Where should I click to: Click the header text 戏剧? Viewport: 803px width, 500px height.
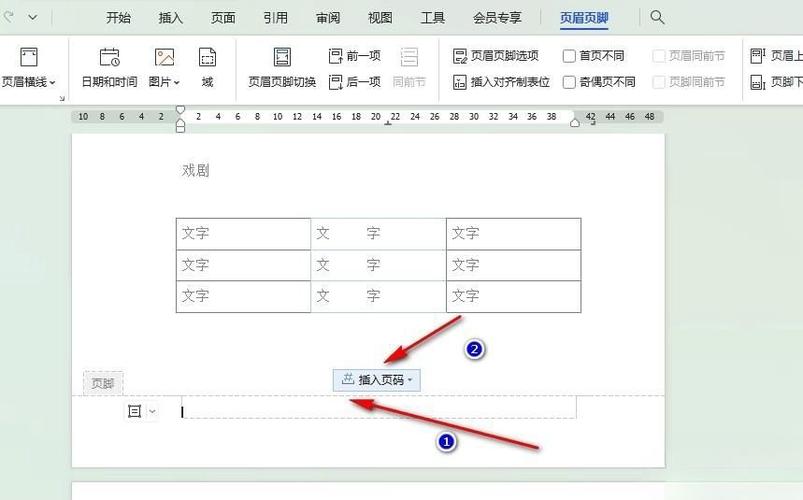pos(196,170)
